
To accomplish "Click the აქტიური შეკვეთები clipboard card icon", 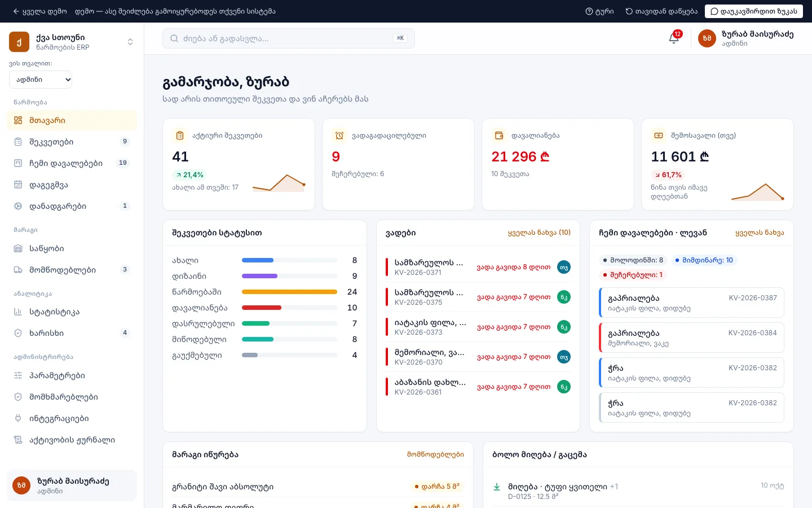I will point(180,135).
